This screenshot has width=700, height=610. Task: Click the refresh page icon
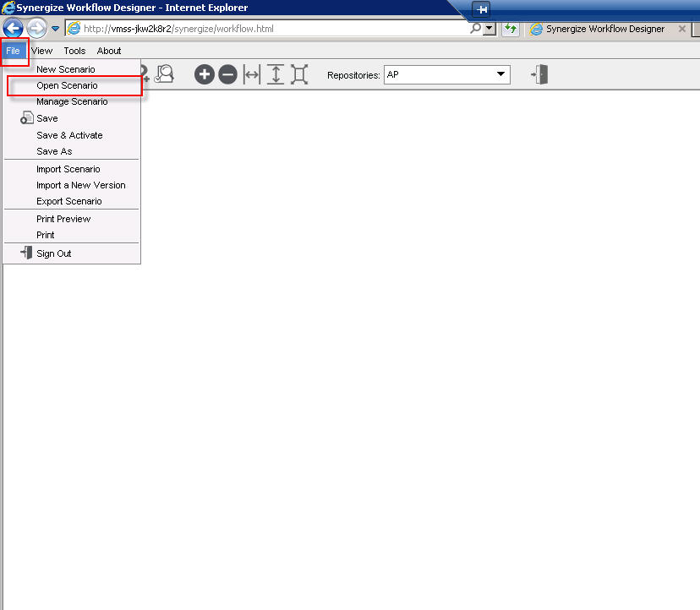[x=511, y=29]
